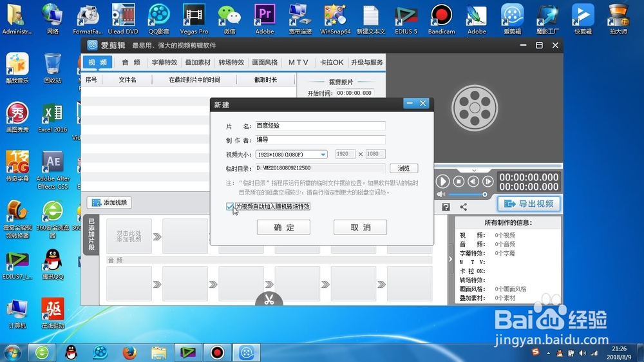Open the Adobe After Effects CS5 icon

[53, 169]
